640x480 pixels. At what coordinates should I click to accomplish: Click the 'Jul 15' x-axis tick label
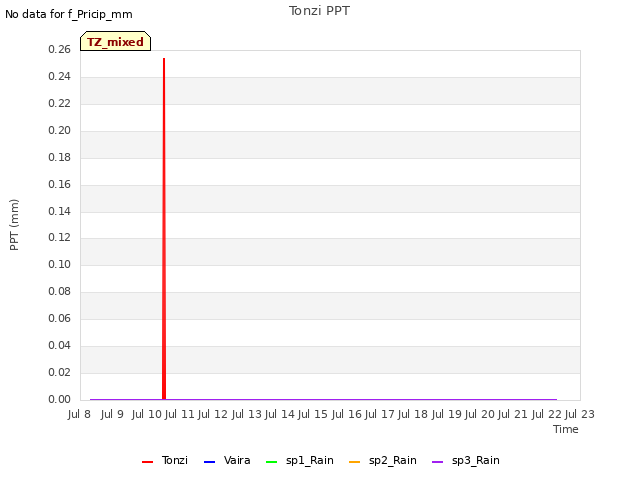313,414
